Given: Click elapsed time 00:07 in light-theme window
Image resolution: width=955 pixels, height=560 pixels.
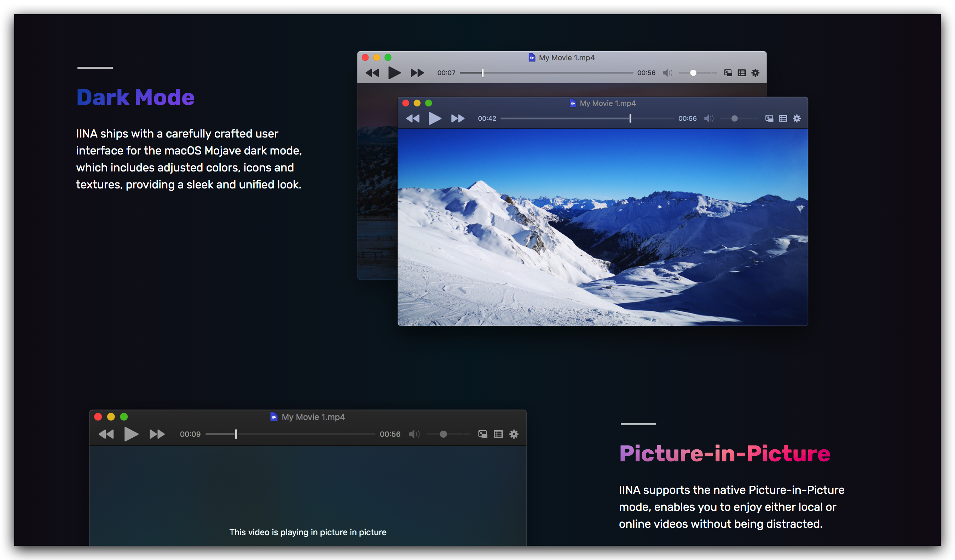Looking at the screenshot, I should 446,73.
